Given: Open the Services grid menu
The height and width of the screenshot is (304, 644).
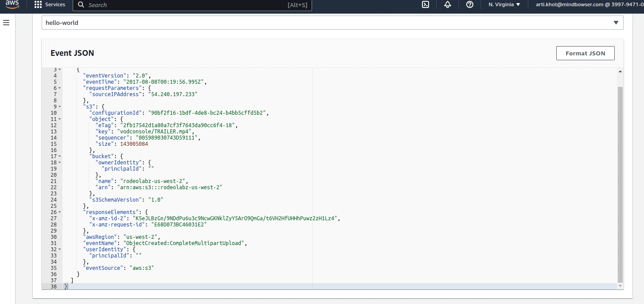Looking at the screenshot, I should coord(50,5).
